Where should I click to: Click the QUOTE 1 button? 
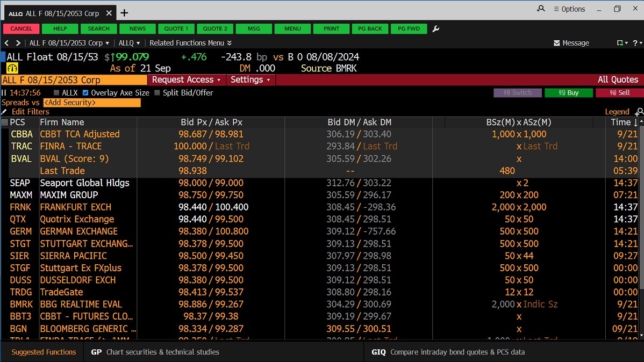(176, 28)
